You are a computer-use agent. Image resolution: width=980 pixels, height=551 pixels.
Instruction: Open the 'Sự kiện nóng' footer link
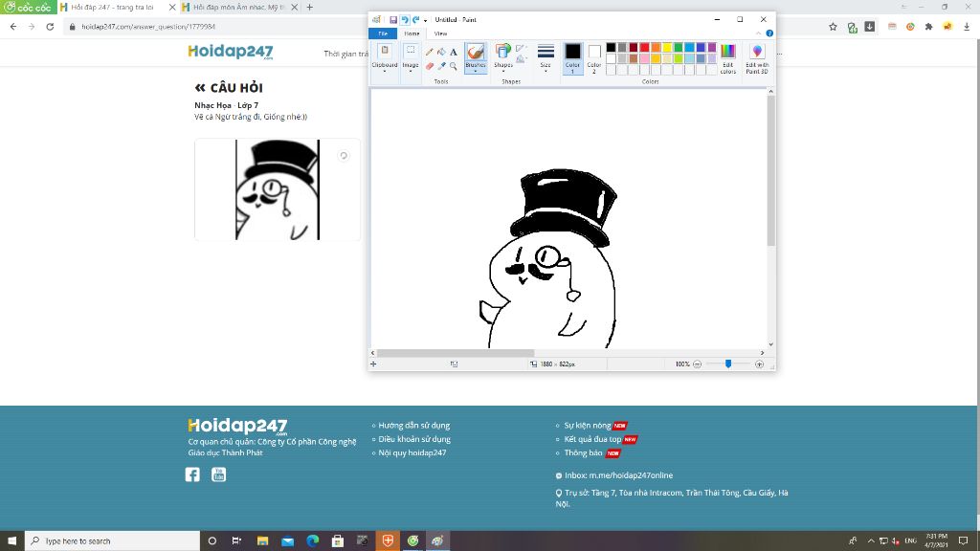coord(588,426)
